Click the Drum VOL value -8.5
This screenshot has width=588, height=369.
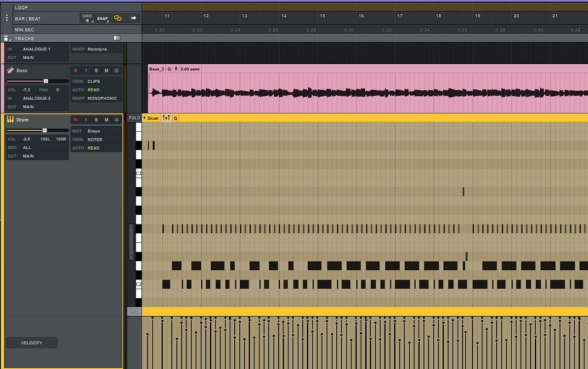pos(27,139)
